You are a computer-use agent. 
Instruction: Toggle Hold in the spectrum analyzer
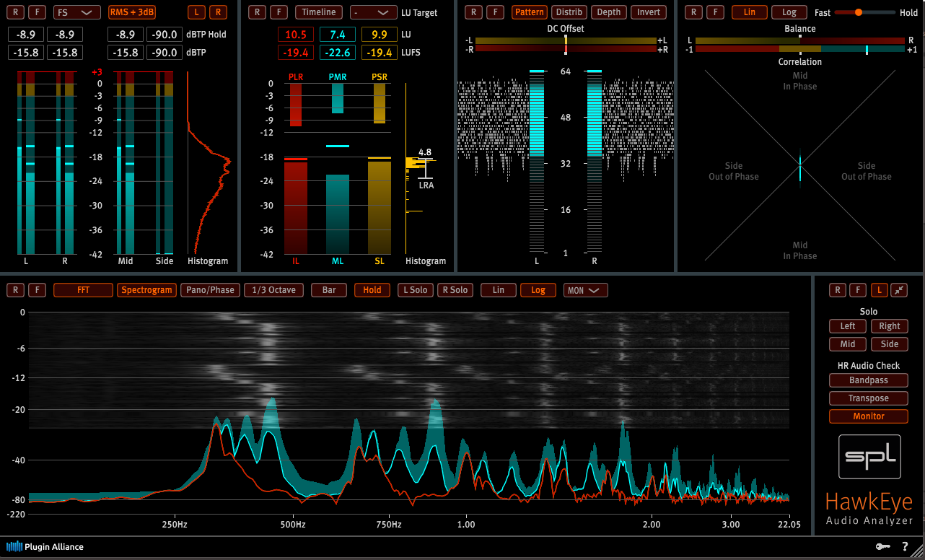372,290
